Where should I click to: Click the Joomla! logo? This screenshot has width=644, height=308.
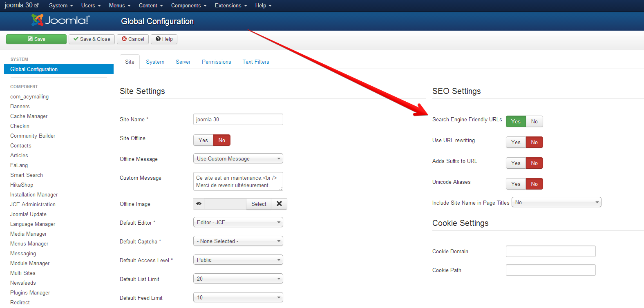(60, 20)
